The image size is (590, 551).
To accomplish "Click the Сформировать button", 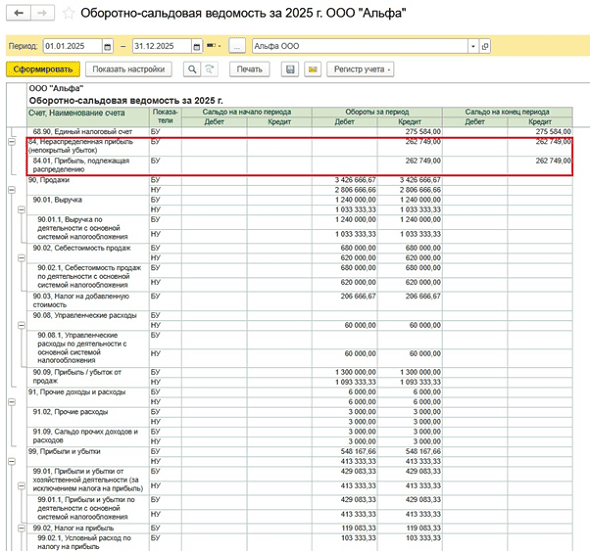I will (43, 69).
